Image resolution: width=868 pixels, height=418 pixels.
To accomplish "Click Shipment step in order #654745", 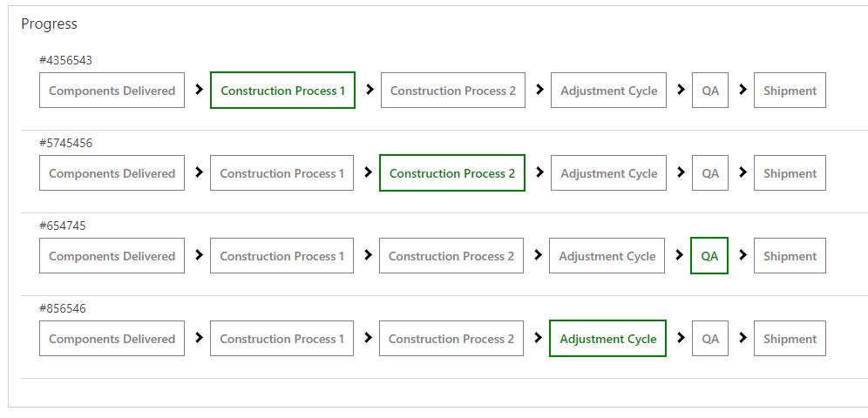I will click(790, 256).
